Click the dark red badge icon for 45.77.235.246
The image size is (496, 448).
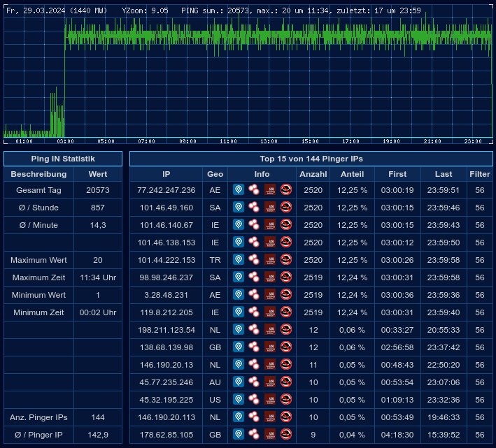(x=270, y=382)
